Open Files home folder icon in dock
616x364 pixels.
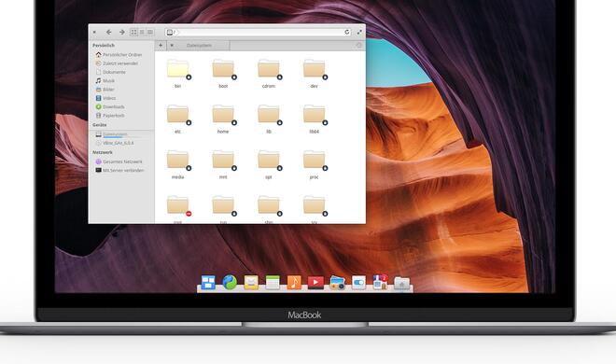coord(401,283)
